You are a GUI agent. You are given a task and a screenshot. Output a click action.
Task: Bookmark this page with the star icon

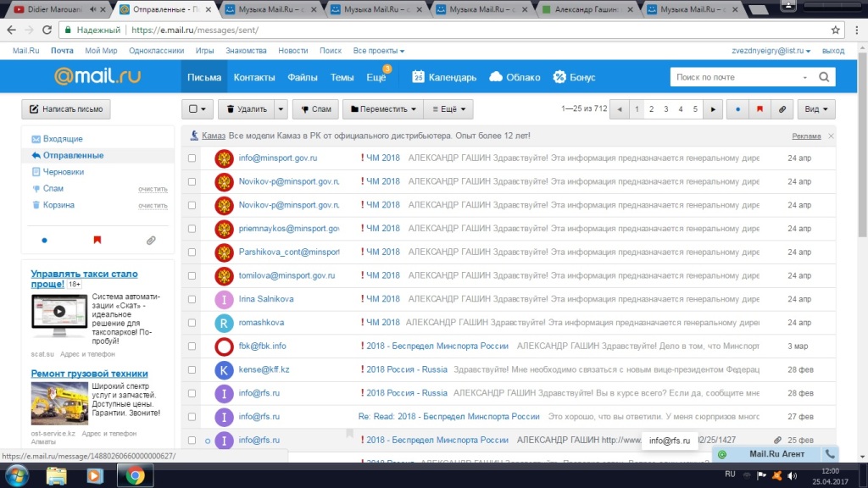[x=835, y=30]
